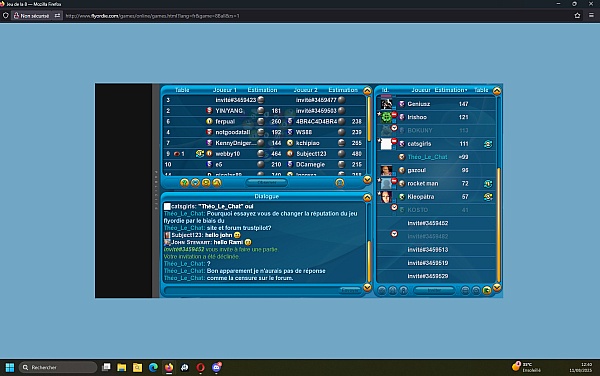Select the Joueur 1 column header

pyautogui.click(x=225, y=90)
